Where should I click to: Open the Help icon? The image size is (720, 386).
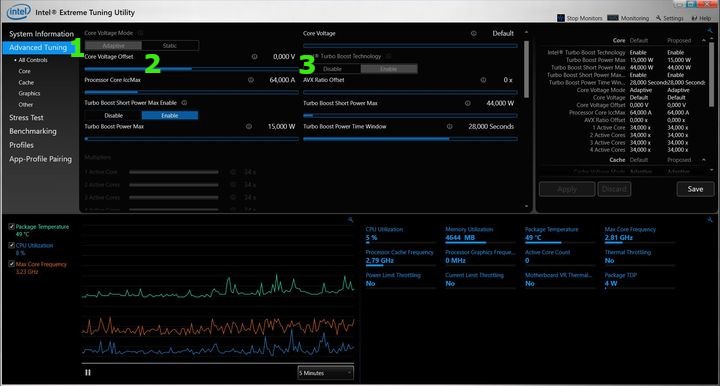pos(694,18)
